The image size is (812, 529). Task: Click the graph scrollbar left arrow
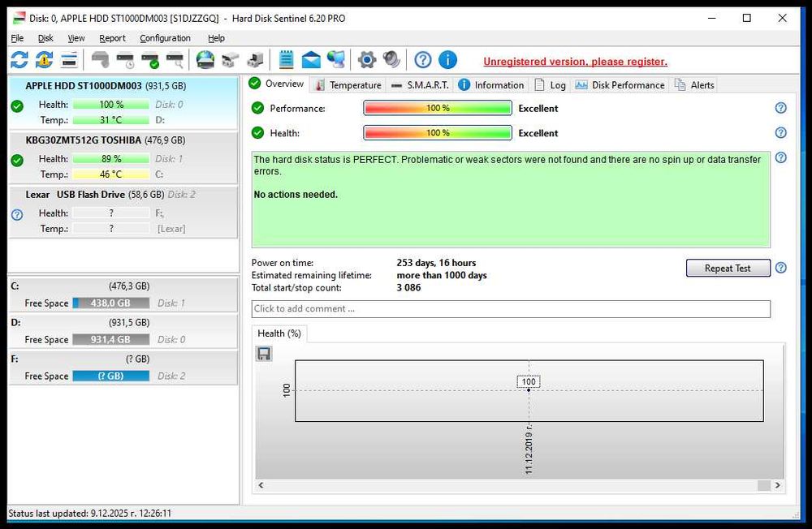[261, 485]
